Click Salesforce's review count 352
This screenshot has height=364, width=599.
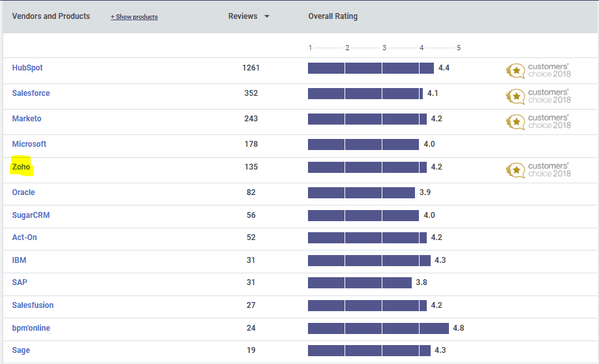251,93
